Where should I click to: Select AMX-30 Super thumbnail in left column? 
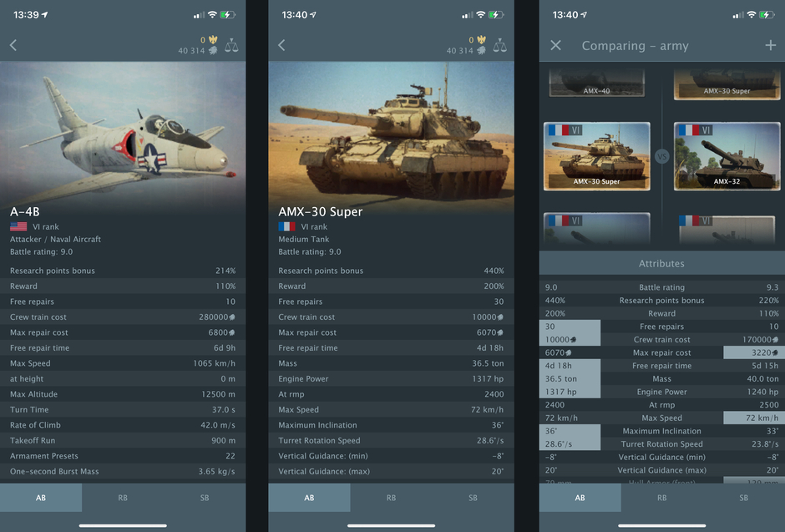[x=597, y=156]
